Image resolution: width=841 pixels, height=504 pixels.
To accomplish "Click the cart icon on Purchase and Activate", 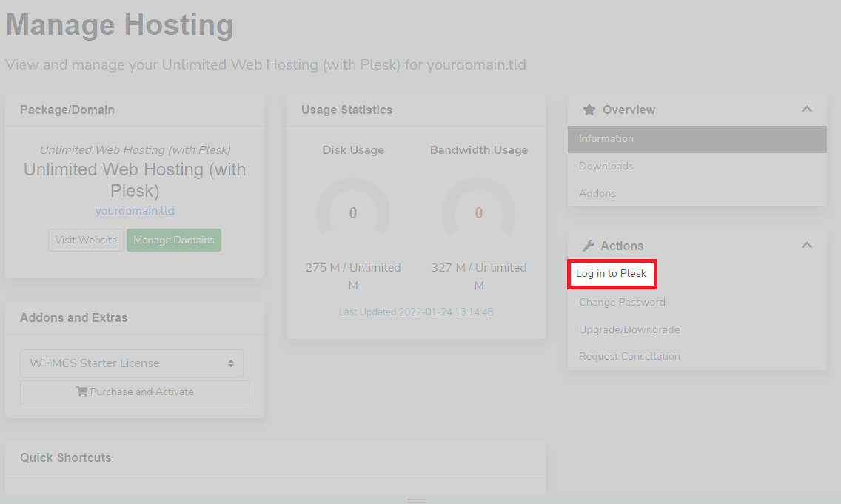I will (x=83, y=391).
